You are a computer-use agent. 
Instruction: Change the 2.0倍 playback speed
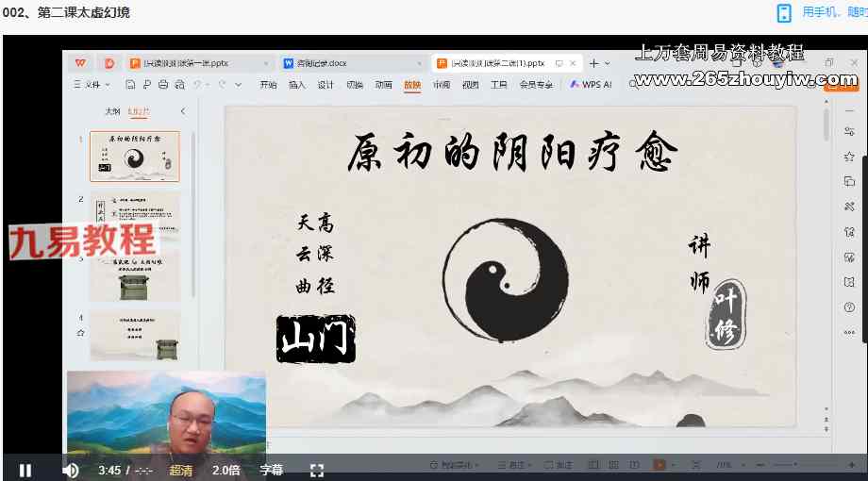[x=225, y=470]
